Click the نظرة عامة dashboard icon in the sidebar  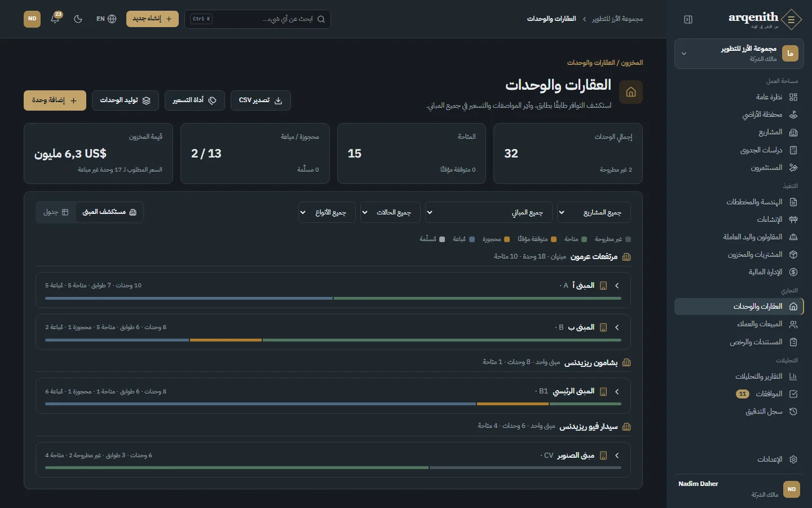pos(793,97)
